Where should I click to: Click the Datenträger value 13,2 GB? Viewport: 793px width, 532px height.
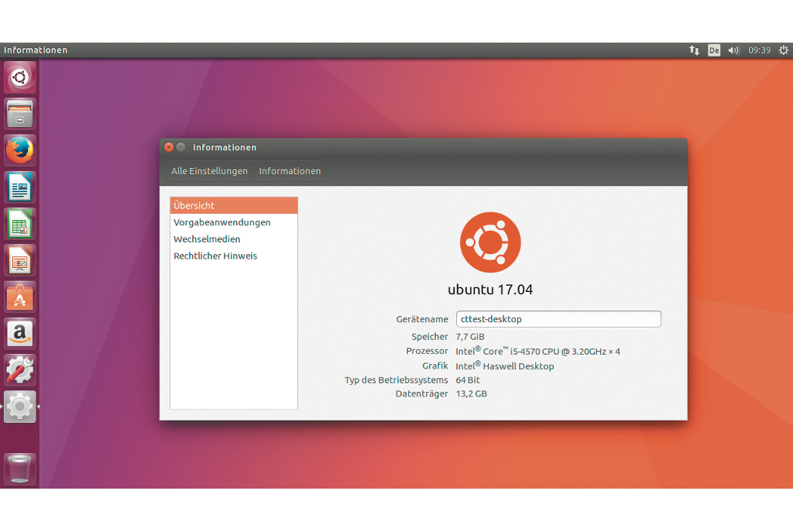[x=472, y=393]
